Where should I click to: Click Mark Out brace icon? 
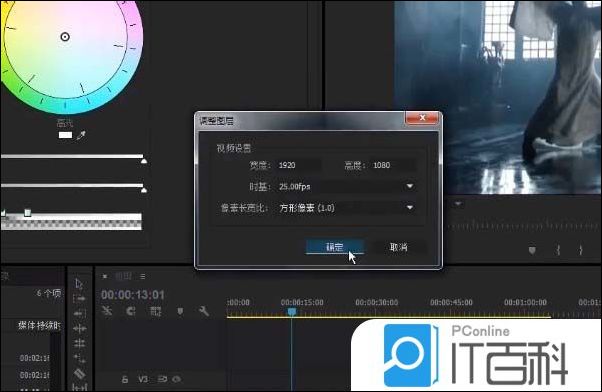(580, 250)
